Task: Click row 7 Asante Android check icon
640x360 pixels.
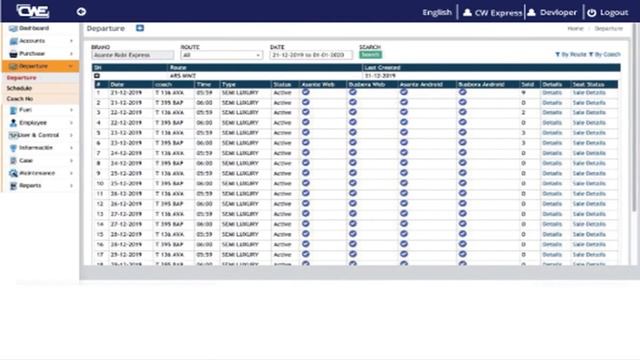Action: click(404, 153)
